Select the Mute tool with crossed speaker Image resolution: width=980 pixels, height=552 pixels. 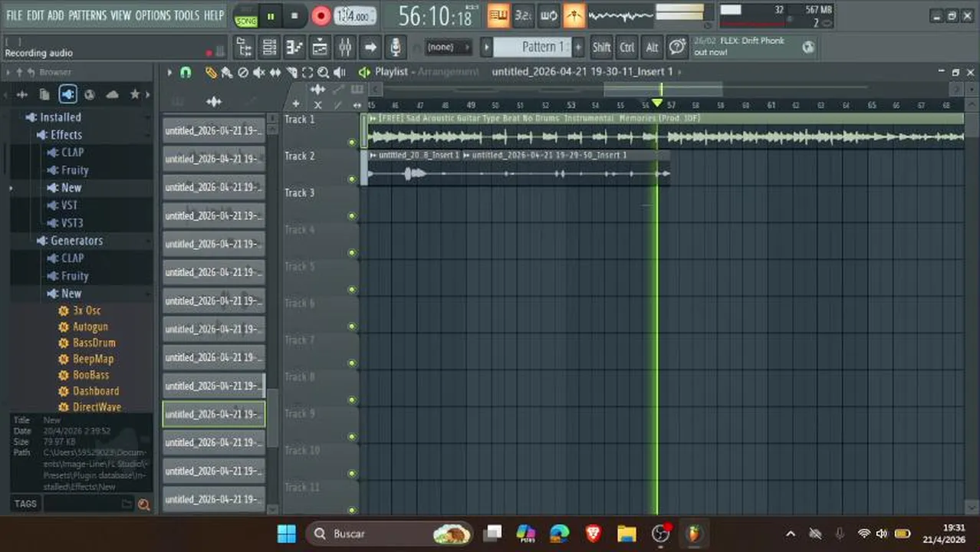(x=259, y=72)
